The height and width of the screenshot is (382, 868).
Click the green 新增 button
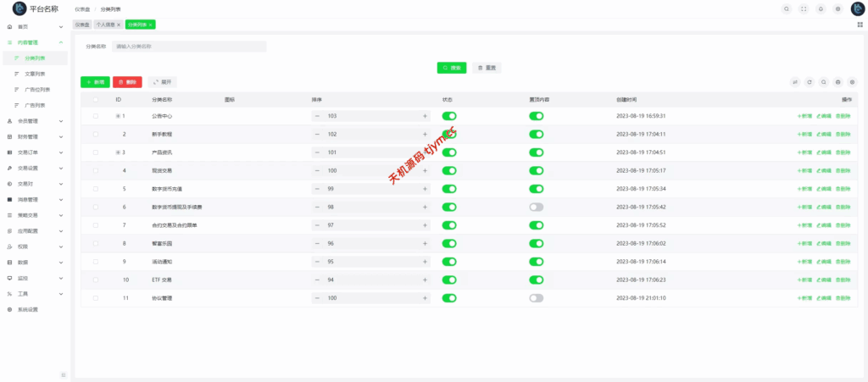pyautogui.click(x=95, y=82)
